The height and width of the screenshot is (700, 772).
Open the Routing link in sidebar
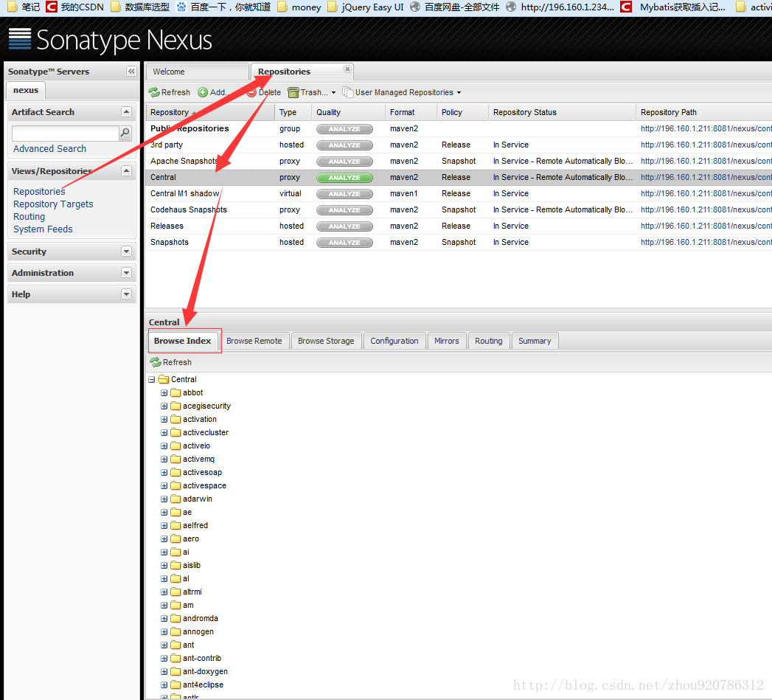click(29, 216)
